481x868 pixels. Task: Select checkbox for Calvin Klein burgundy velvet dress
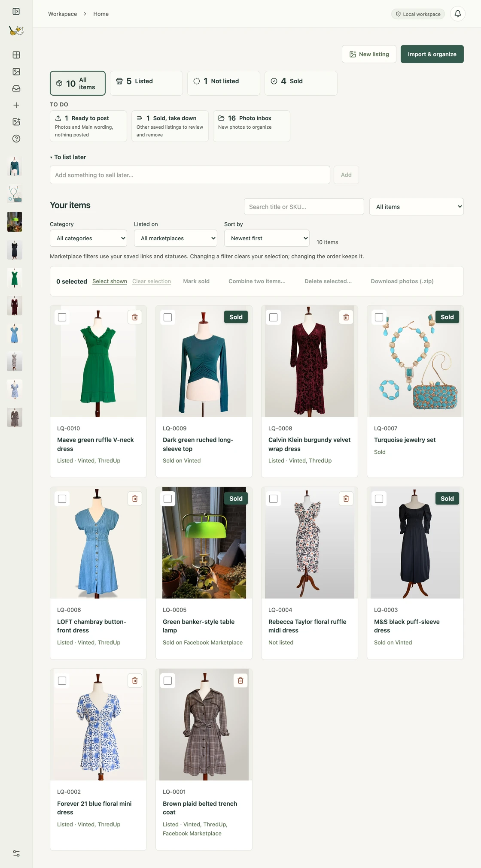click(274, 317)
